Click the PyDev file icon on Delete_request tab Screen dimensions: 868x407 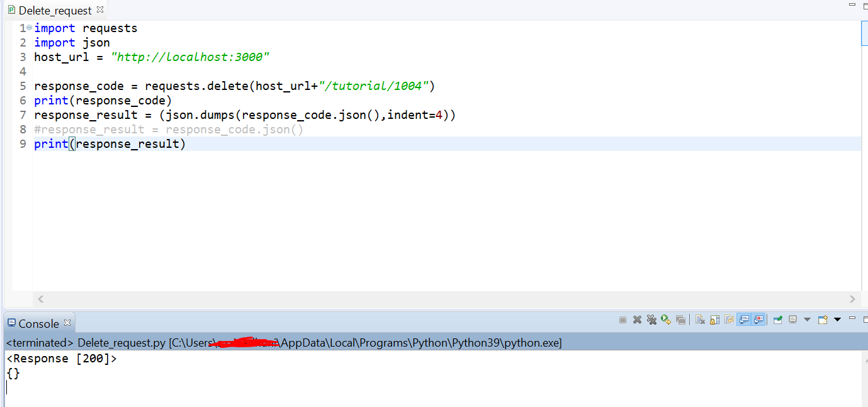click(x=11, y=10)
